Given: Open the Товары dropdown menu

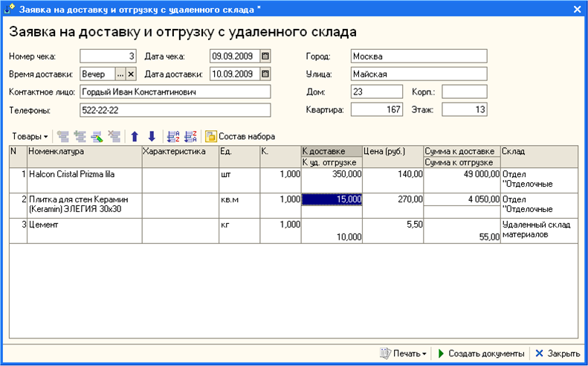Looking at the screenshot, I should coord(30,136).
